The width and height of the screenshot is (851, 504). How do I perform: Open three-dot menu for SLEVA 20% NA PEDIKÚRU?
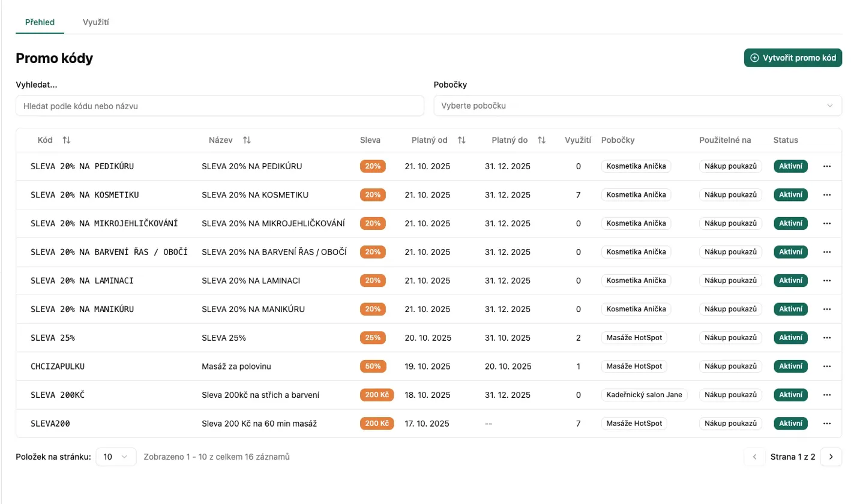pyautogui.click(x=827, y=166)
